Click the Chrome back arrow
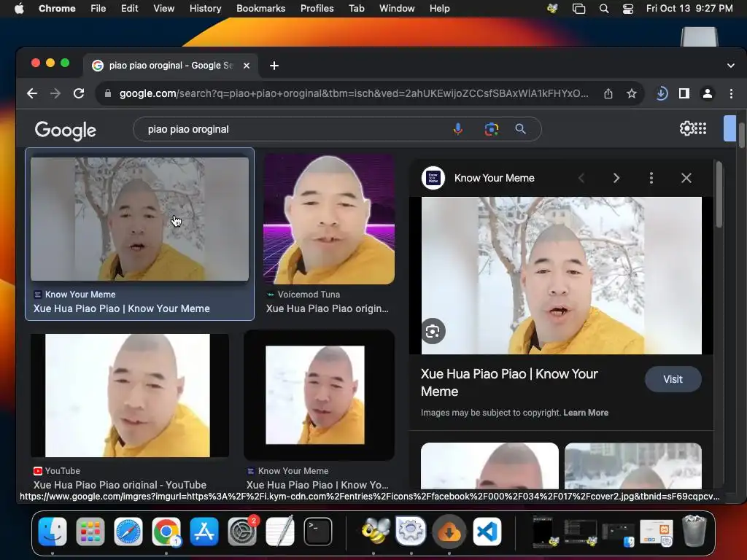Screen dimensions: 747x560 click(32, 93)
